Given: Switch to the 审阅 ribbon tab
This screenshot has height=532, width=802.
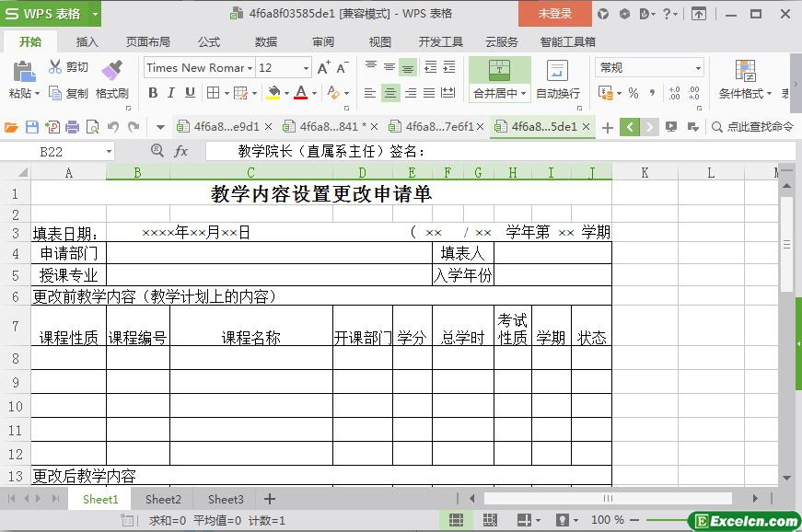Looking at the screenshot, I should point(323,42).
